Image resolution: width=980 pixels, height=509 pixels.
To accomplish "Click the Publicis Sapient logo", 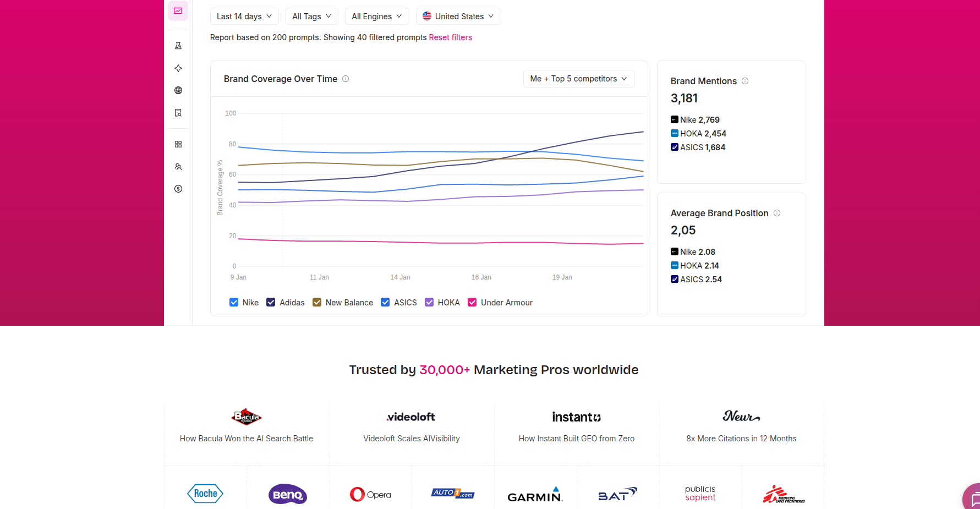I will 700,493.
